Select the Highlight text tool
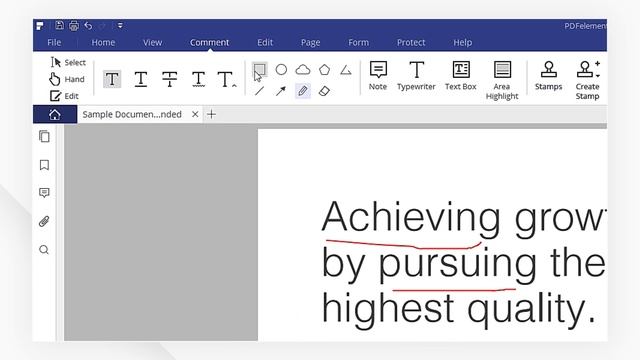The height and width of the screenshot is (360, 640). [x=112, y=79]
